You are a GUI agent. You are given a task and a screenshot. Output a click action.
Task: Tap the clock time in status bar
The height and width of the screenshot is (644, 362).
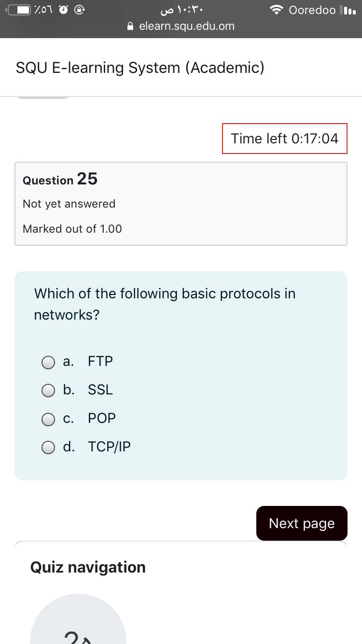point(181,10)
